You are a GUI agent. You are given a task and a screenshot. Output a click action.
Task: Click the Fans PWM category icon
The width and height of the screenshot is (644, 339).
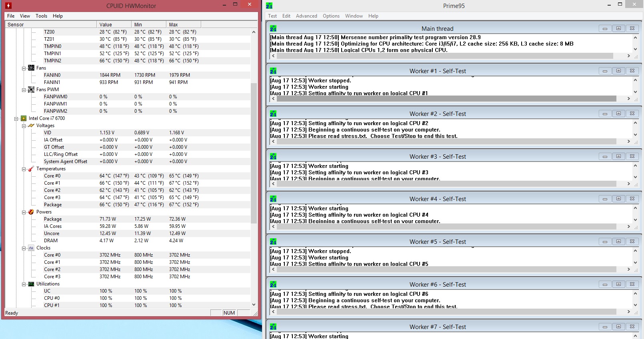(31, 90)
